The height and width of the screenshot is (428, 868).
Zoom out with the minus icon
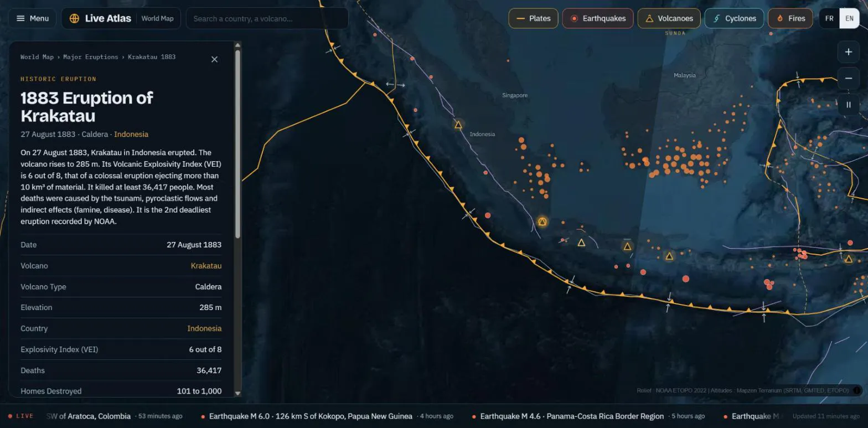pyautogui.click(x=848, y=78)
